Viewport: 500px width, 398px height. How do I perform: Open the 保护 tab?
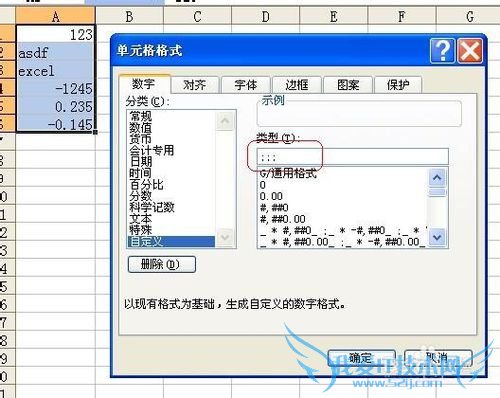tap(398, 85)
